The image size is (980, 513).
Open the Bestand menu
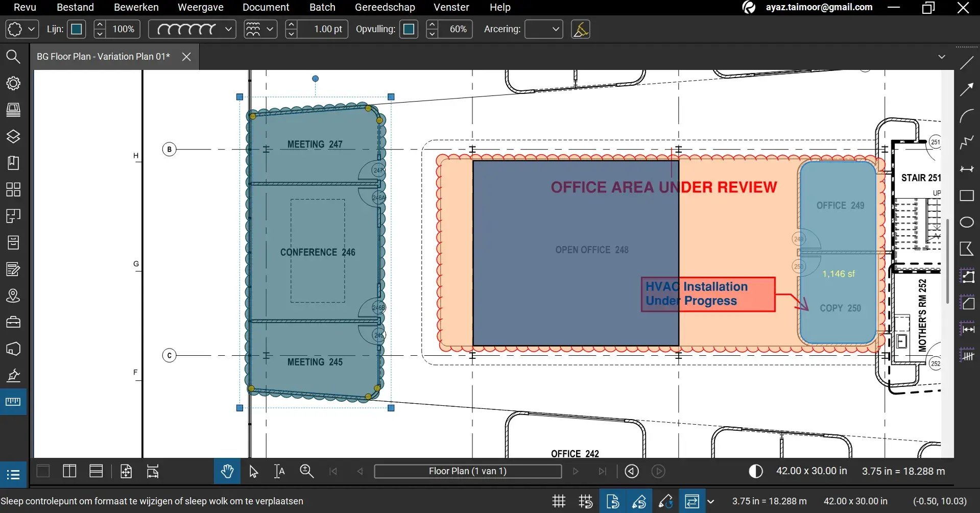click(x=75, y=7)
